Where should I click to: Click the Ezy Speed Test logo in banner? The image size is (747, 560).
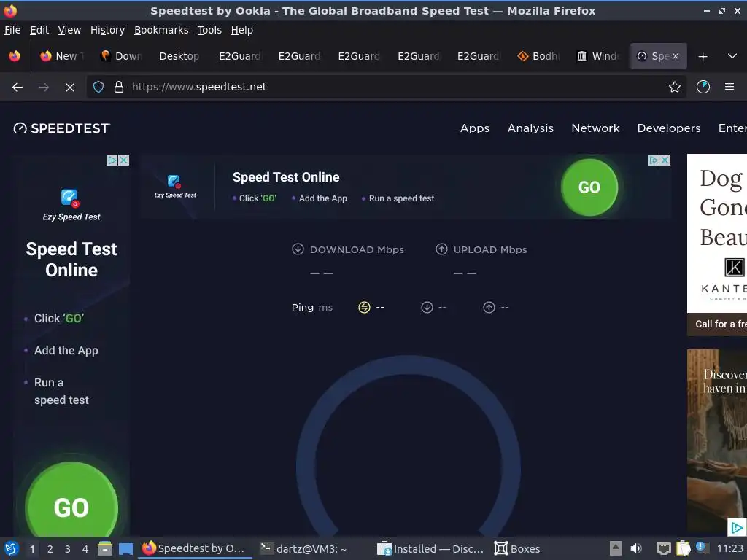click(x=175, y=186)
